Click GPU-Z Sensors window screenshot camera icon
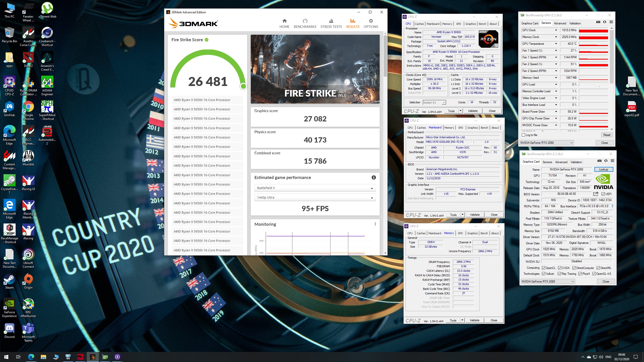644x362 pixels. (x=598, y=22)
